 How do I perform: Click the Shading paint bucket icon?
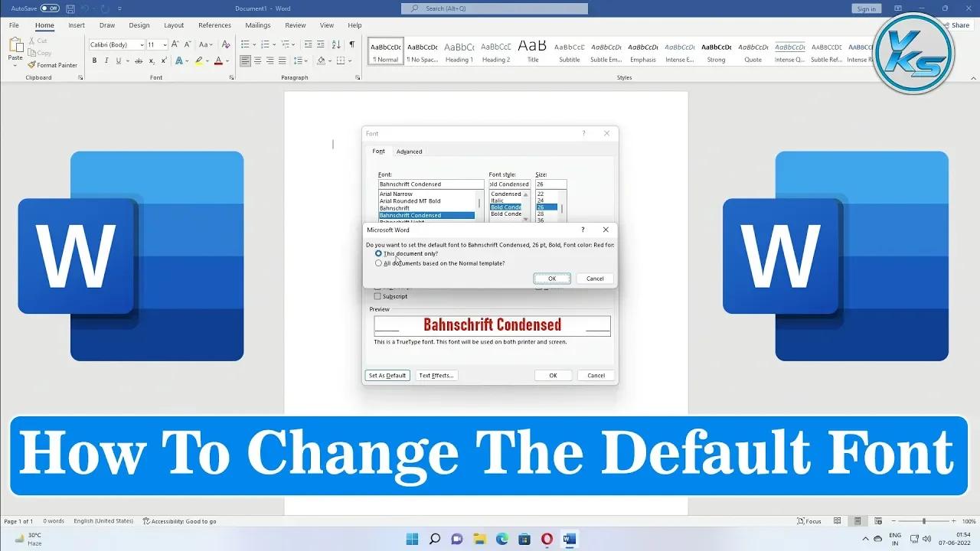click(322, 60)
